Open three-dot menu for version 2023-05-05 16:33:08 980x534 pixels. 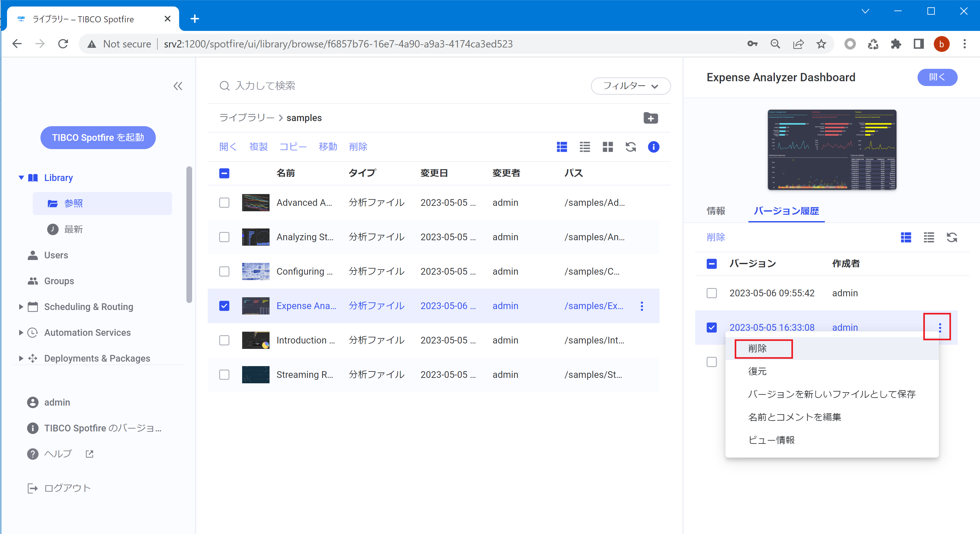pos(940,328)
